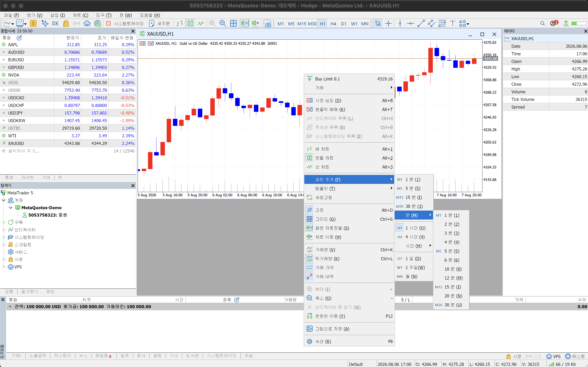
Task: Collapse the Accounts (계좌) tree node
Action: click(4, 200)
